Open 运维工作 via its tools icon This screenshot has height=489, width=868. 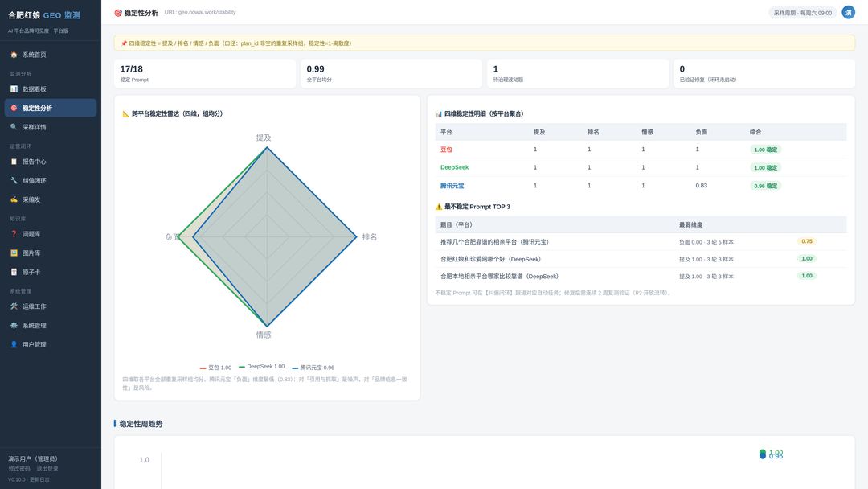pyautogui.click(x=14, y=306)
